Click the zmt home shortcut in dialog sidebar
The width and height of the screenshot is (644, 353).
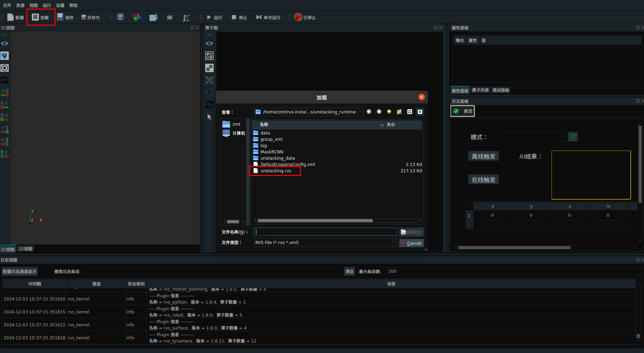click(x=232, y=124)
